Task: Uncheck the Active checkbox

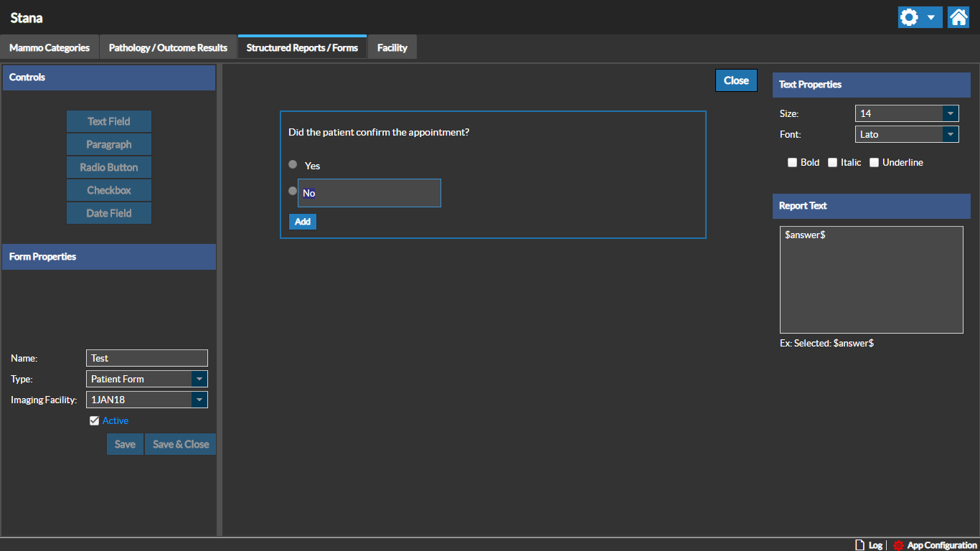Action: tap(94, 421)
